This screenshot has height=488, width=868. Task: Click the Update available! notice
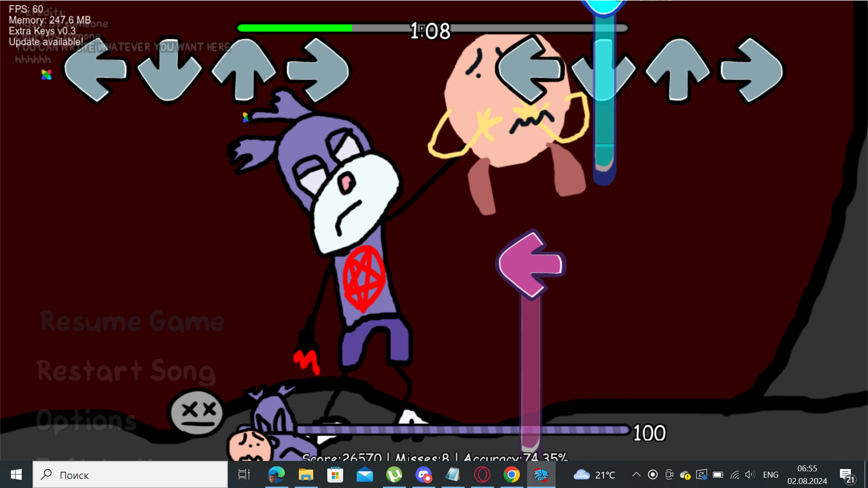(x=45, y=41)
